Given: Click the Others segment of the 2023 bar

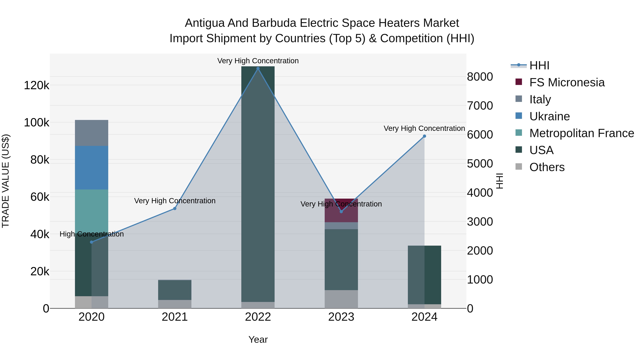Looking at the screenshot, I should [341, 299].
